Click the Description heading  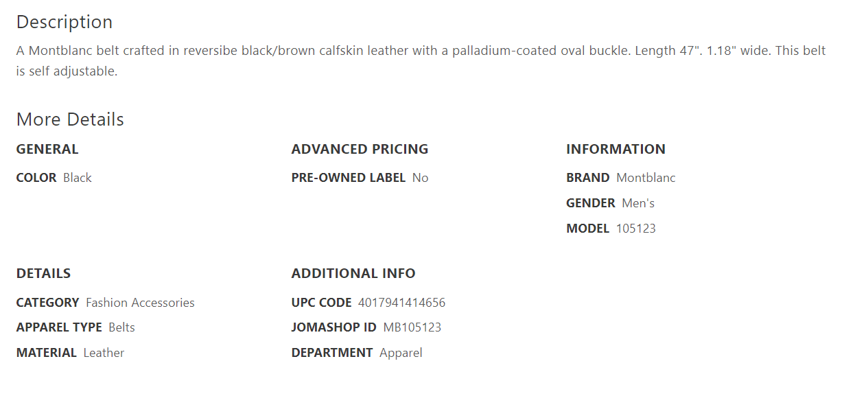(x=64, y=22)
